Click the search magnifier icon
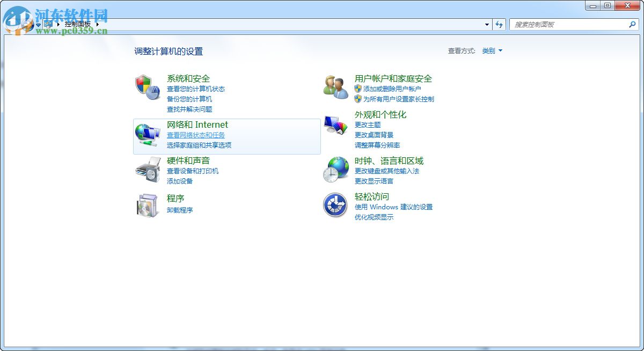This screenshot has width=644, height=351. 633,24
